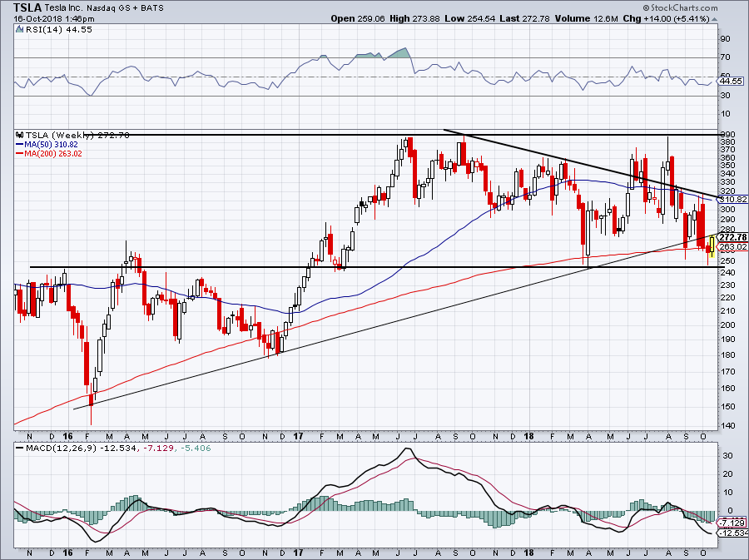Screen dimensions: 749x560
Task: Click the 272.78 last price tag on right axis
Action: point(733,237)
